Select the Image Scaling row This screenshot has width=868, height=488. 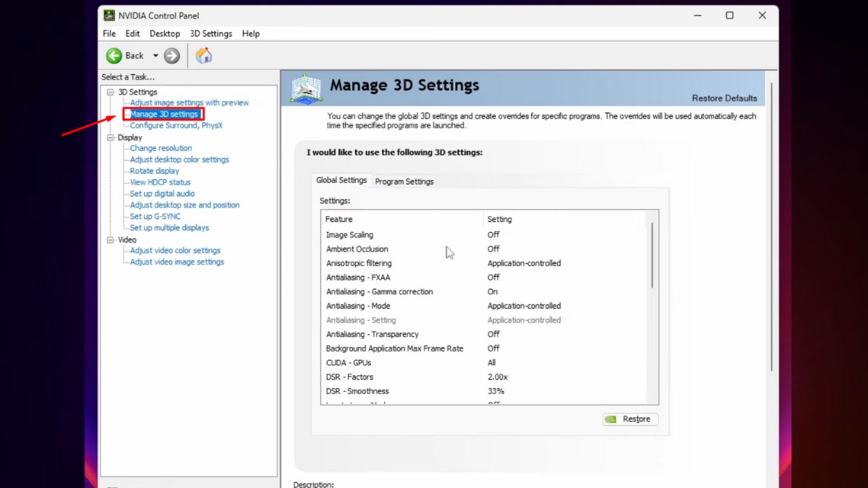pos(485,235)
